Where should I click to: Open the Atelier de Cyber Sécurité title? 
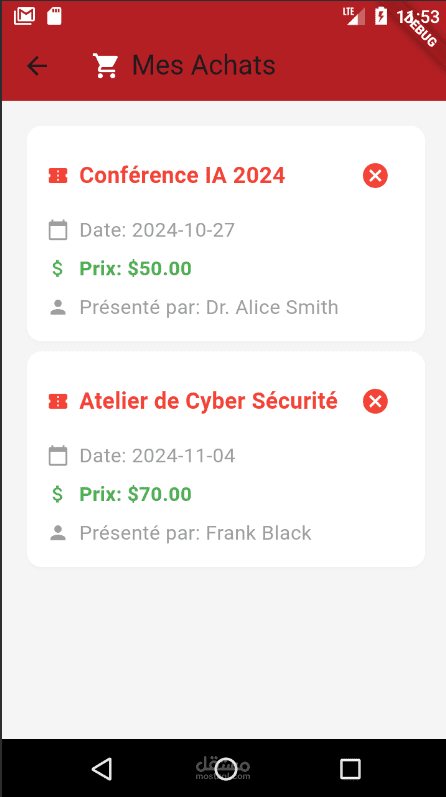tap(209, 402)
